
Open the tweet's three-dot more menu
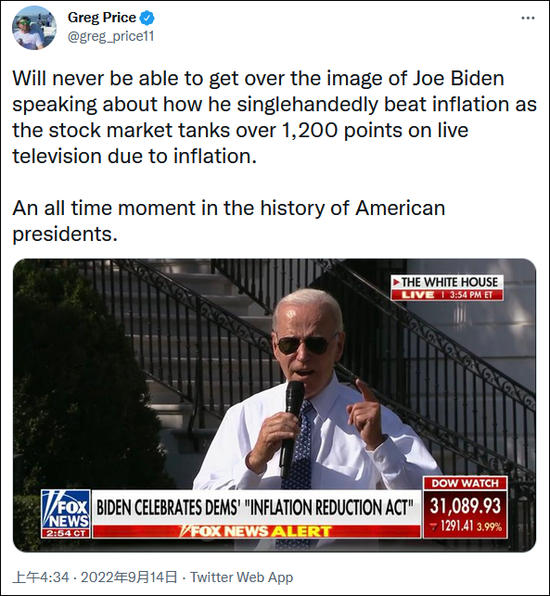click(528, 18)
